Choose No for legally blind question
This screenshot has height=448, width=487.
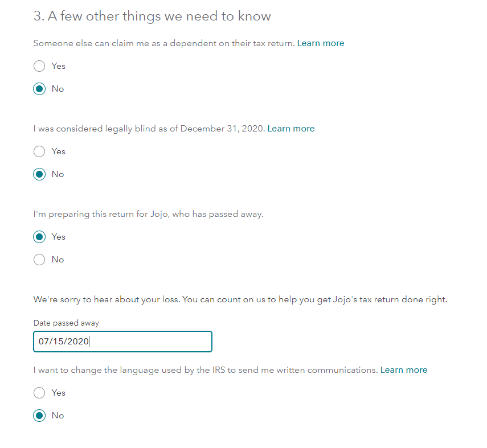point(39,174)
